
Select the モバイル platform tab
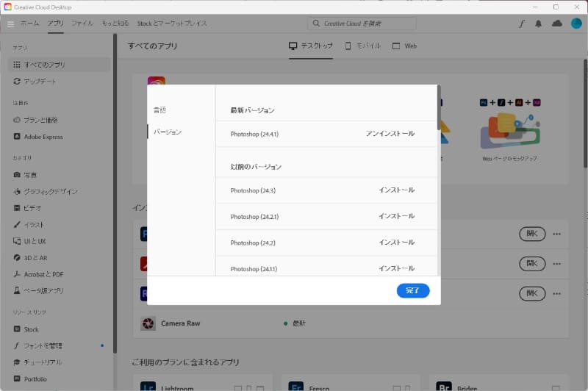362,46
